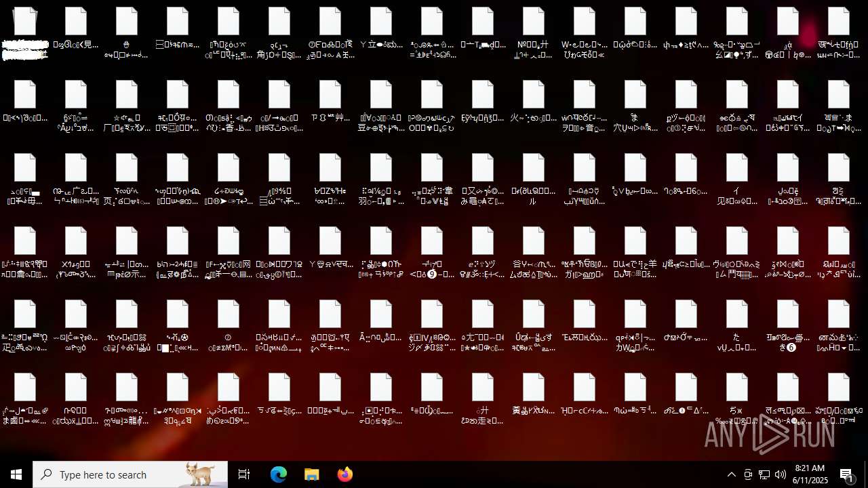
Task: Select the file starting with 'W·e'
Action: click(585, 33)
